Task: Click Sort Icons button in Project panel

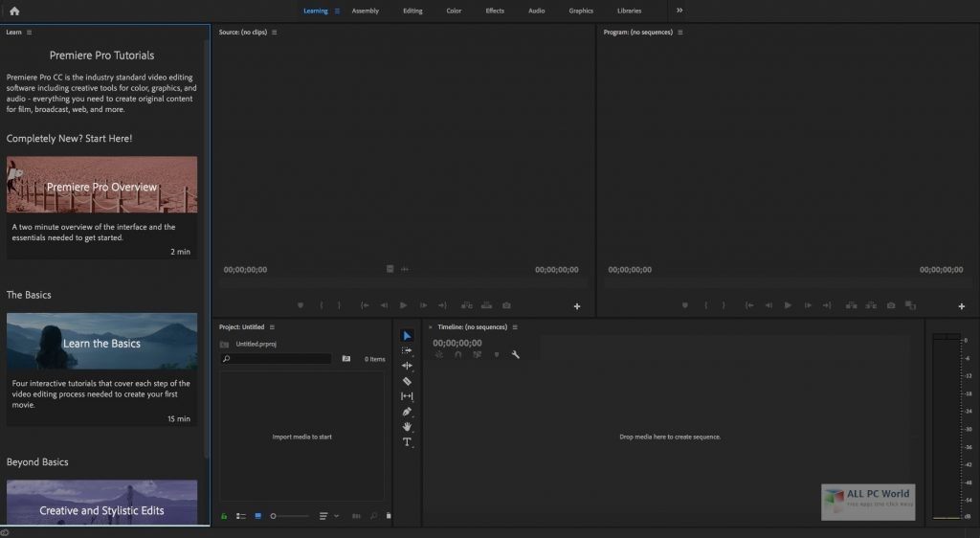Action: [x=323, y=516]
